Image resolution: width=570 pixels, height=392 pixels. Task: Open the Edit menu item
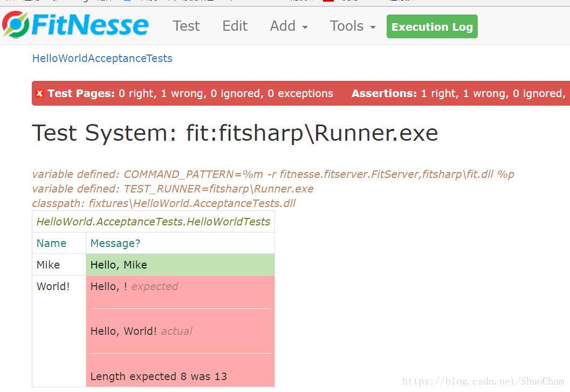(x=235, y=26)
